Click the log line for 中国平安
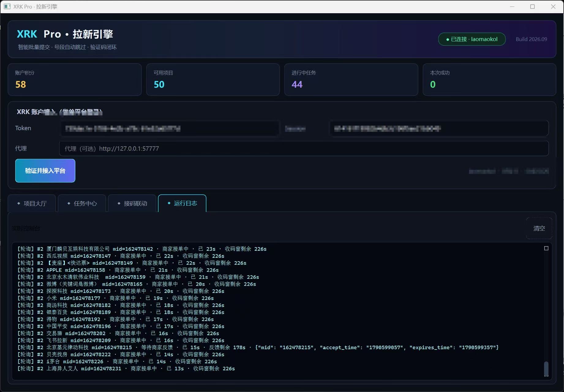This screenshot has width=564, height=392. [x=121, y=326]
